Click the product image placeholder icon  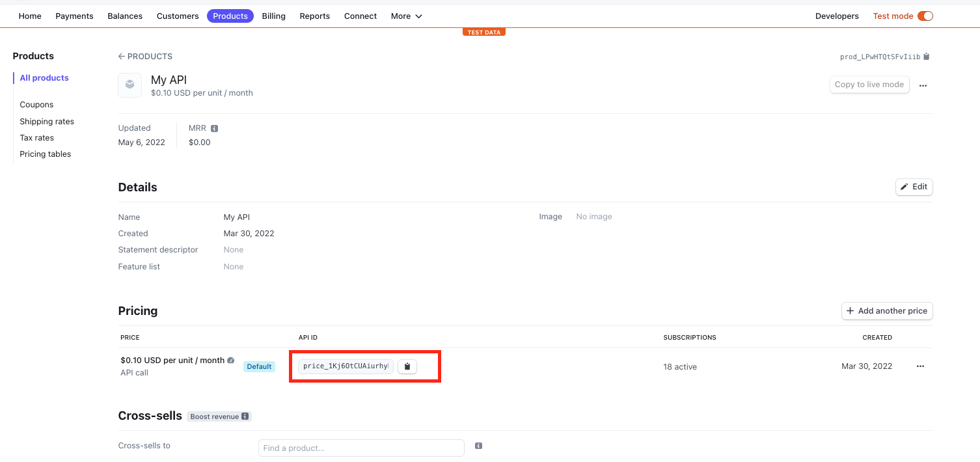tap(129, 85)
